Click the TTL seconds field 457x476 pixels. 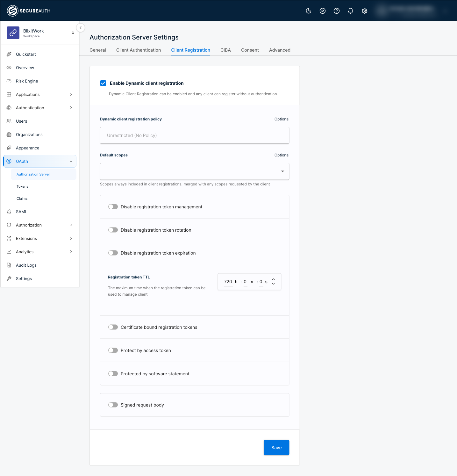pos(261,282)
